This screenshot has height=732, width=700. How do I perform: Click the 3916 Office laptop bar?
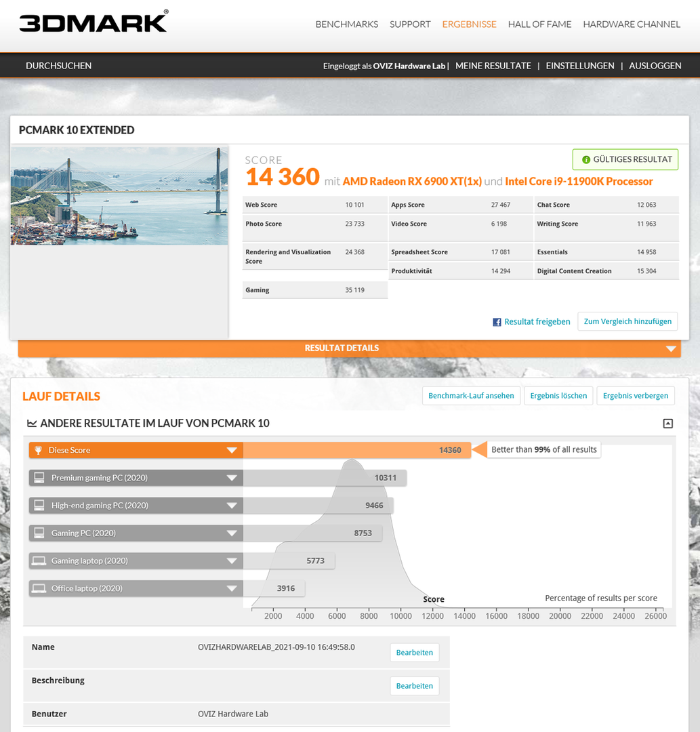click(x=274, y=588)
